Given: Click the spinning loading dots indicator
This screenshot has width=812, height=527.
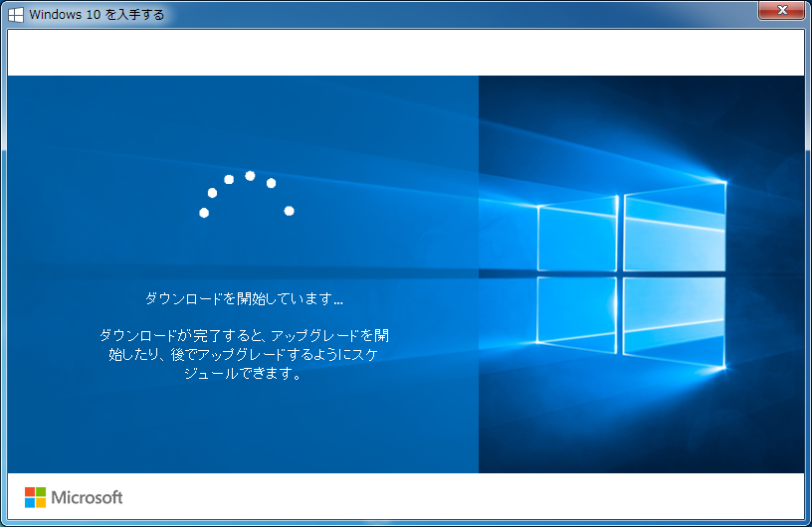Looking at the screenshot, I should pos(247,194).
